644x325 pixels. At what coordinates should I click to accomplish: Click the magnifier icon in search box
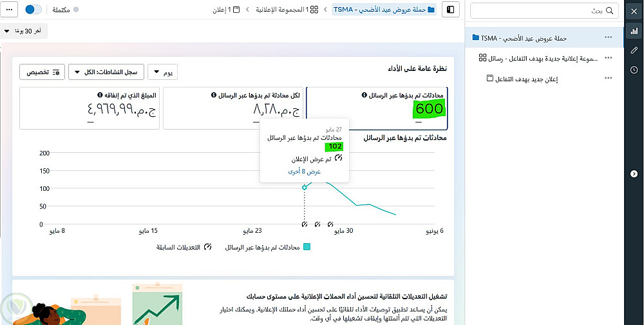pyautogui.click(x=610, y=11)
